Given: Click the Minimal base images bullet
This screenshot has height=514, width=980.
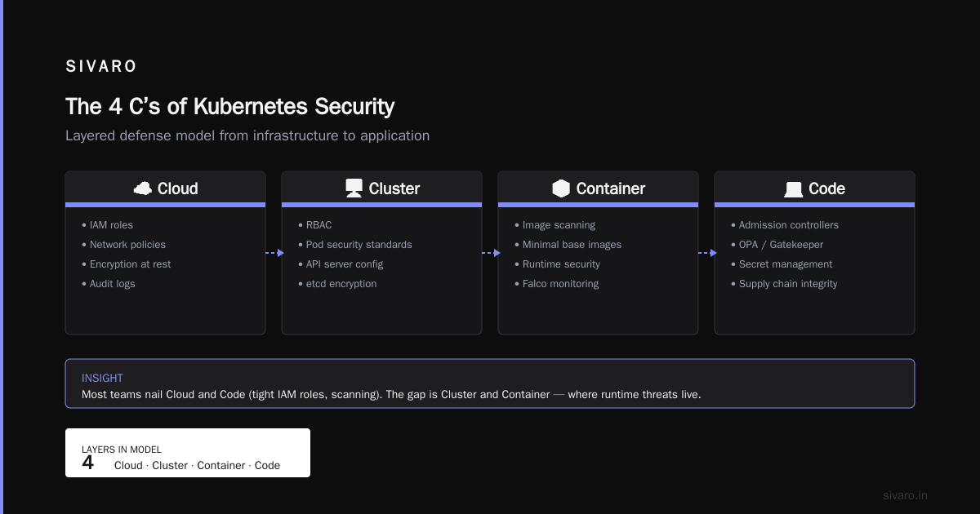Looking at the screenshot, I should pos(568,245).
